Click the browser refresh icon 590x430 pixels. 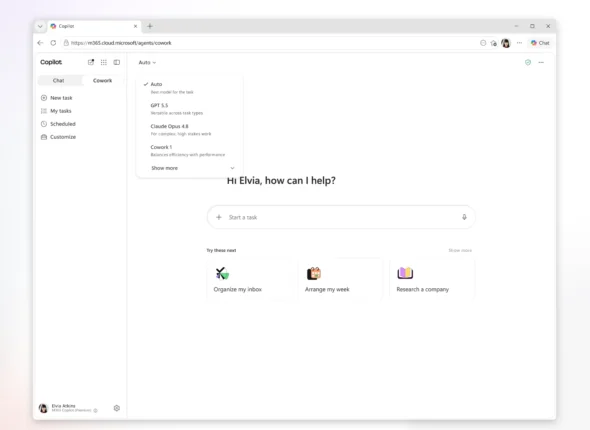(x=53, y=43)
